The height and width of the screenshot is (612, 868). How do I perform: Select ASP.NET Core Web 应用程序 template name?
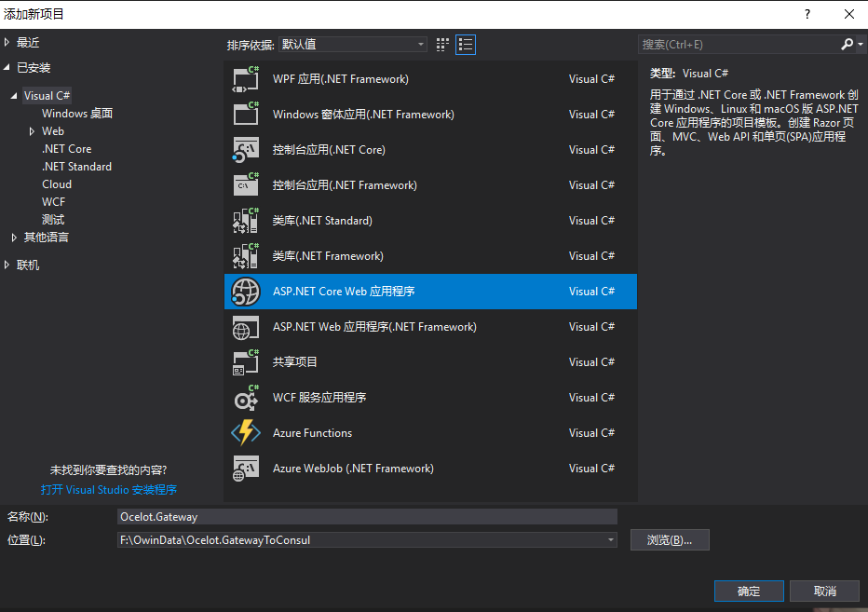(x=344, y=292)
